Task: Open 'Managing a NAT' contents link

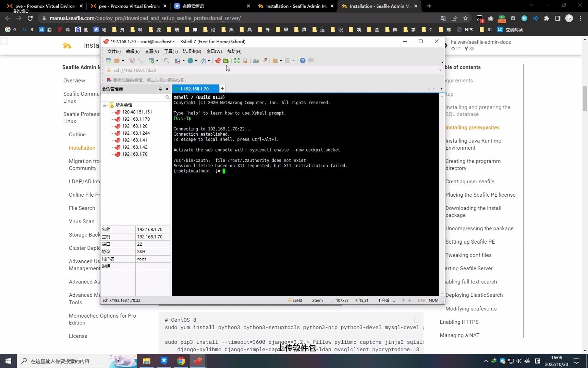Action: pos(459,336)
